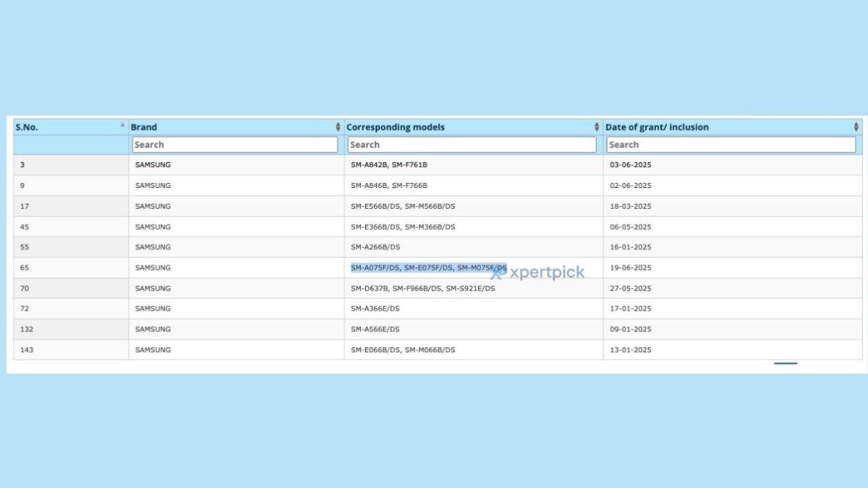
Task: Click the Brand column sort arrows icon
Action: [338, 127]
